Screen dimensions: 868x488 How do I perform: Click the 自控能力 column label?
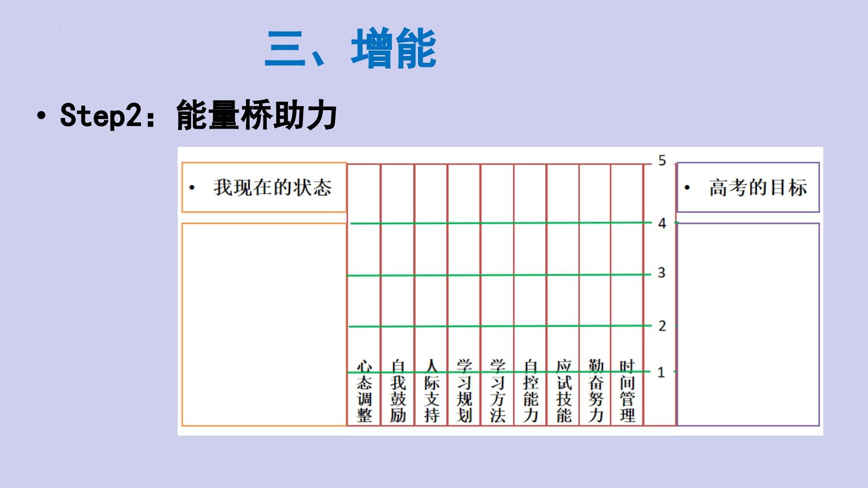(x=530, y=392)
